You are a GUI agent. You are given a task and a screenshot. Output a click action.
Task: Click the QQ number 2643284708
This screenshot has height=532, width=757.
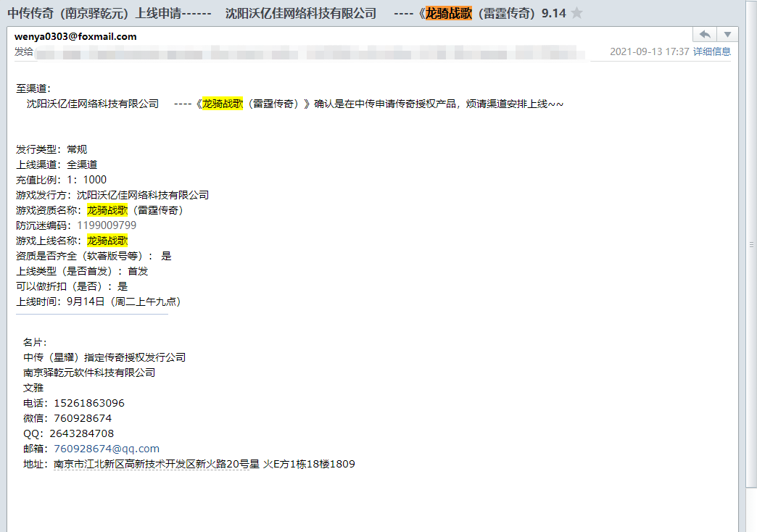[82, 433]
